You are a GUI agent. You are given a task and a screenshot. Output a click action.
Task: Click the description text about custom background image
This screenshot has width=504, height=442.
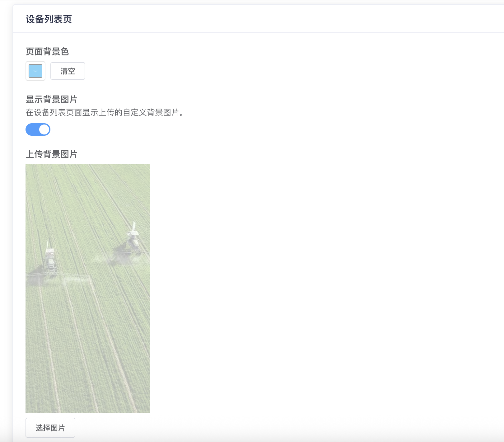click(105, 112)
